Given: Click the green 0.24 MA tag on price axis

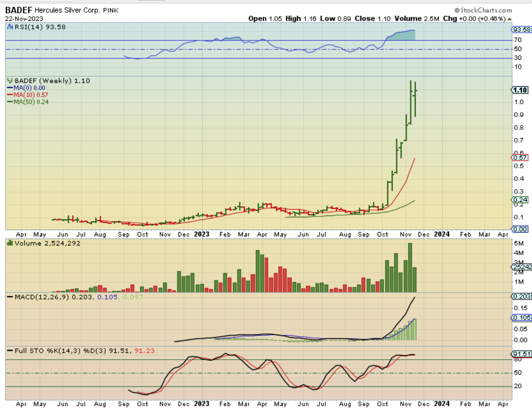Looking at the screenshot, I should [x=520, y=200].
